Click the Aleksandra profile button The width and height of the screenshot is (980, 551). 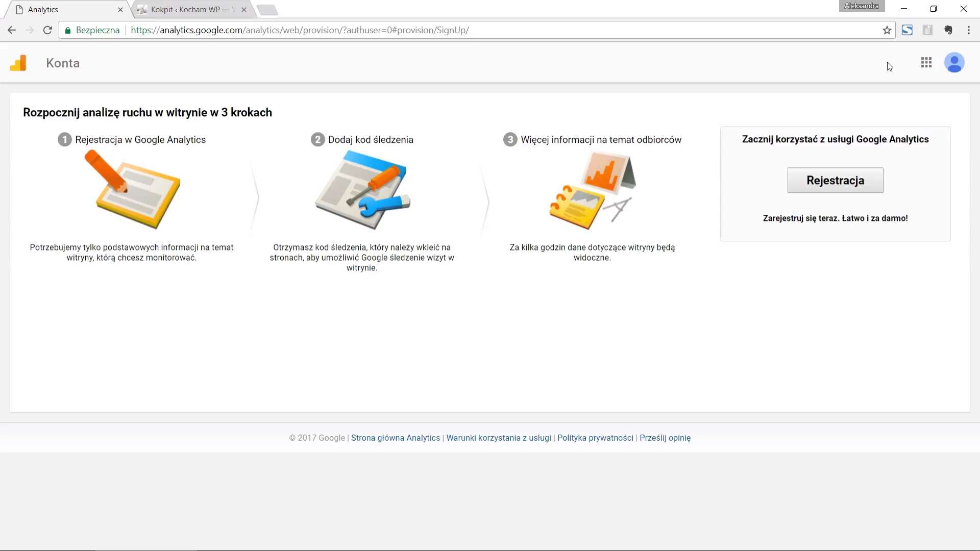(862, 6)
